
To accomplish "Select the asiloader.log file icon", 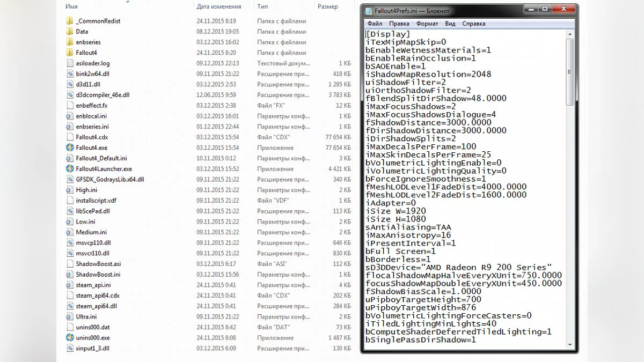I will point(70,63).
